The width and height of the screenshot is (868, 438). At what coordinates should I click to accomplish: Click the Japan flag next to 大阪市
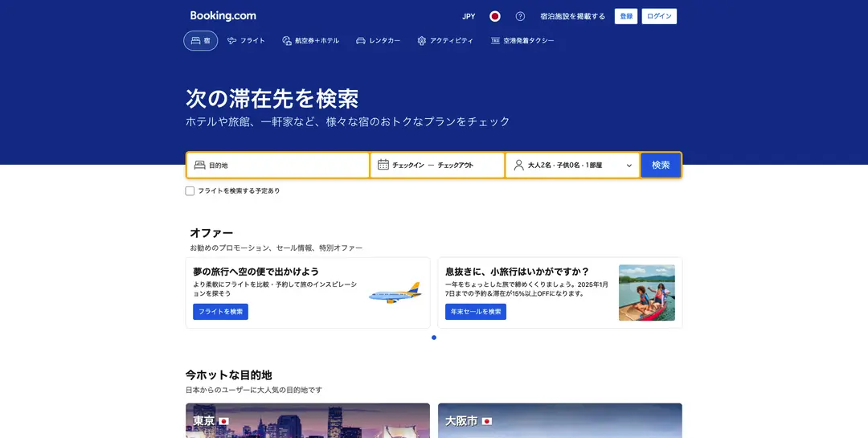[x=487, y=421]
